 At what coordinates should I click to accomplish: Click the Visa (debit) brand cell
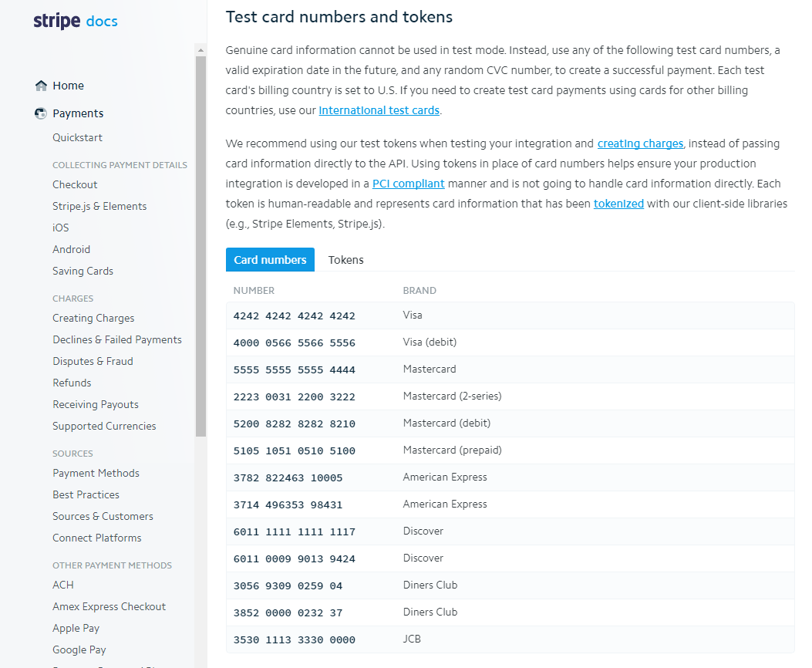point(430,342)
